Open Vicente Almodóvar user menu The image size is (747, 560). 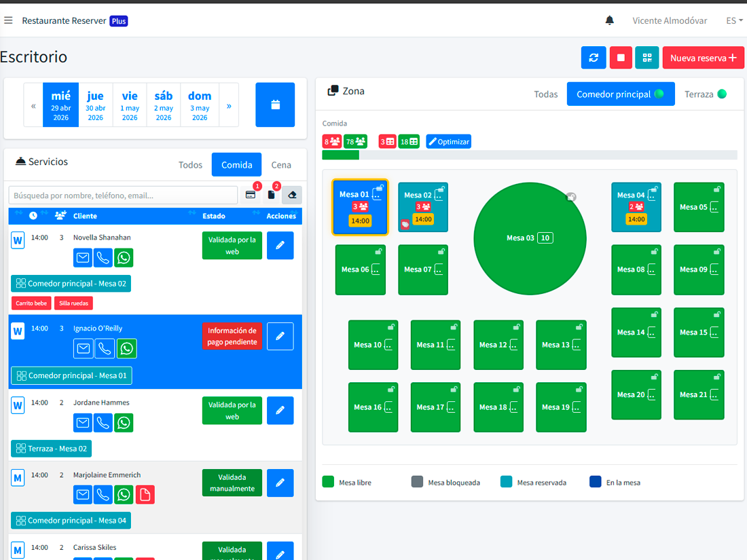click(x=670, y=20)
